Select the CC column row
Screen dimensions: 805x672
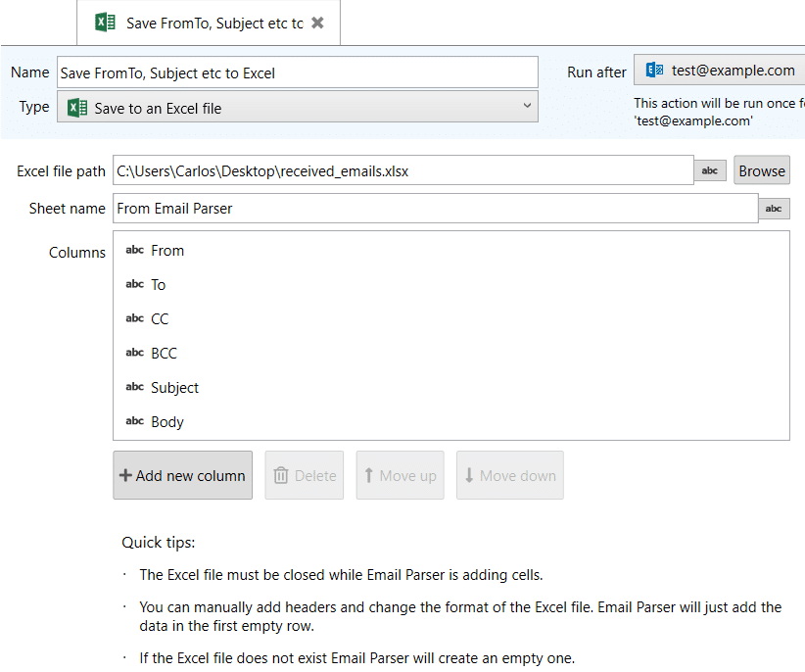(x=451, y=318)
